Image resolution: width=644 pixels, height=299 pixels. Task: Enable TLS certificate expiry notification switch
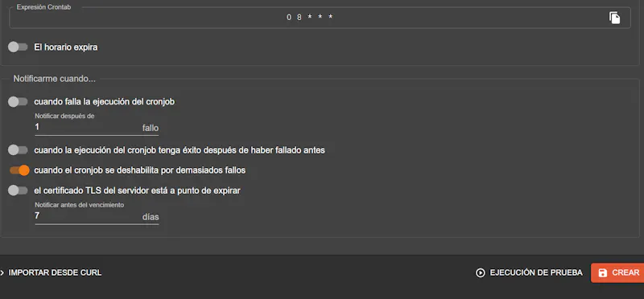coord(18,190)
